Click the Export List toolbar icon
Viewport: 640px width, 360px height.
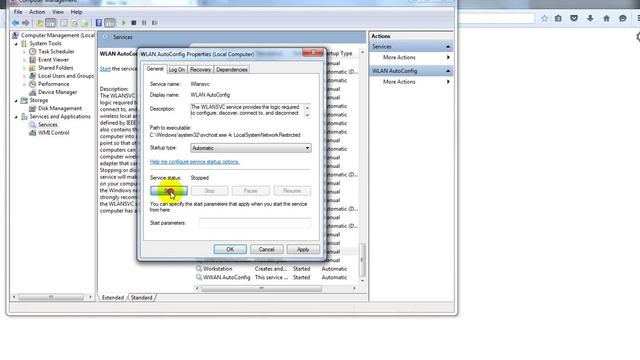point(85,23)
